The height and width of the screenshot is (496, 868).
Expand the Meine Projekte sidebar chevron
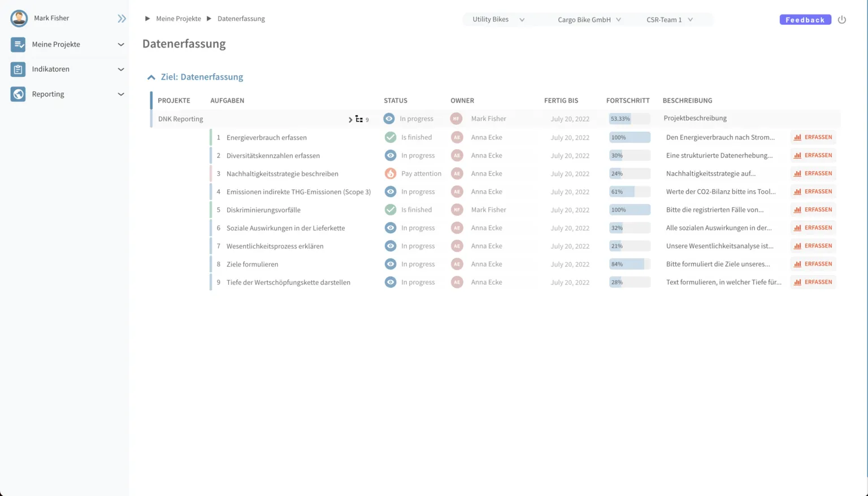[x=121, y=45]
